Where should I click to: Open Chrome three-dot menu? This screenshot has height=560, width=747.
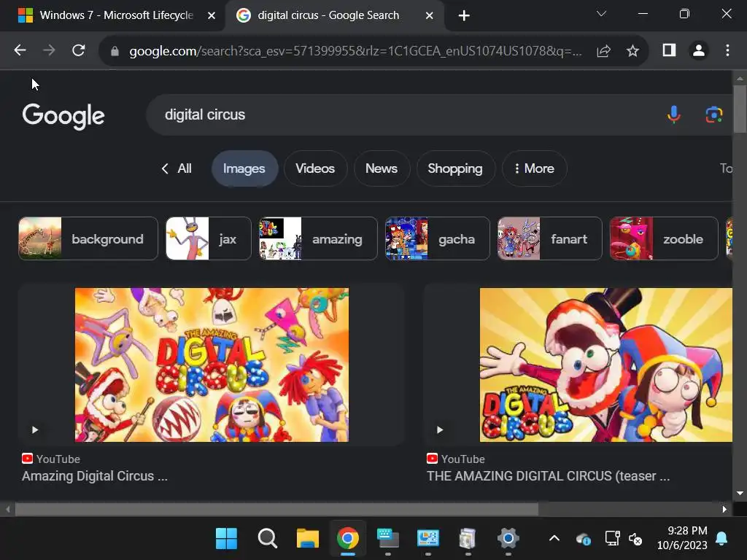click(727, 50)
